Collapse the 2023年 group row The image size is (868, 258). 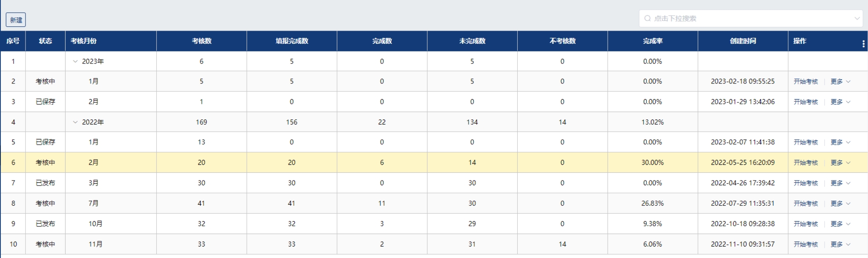coord(75,61)
